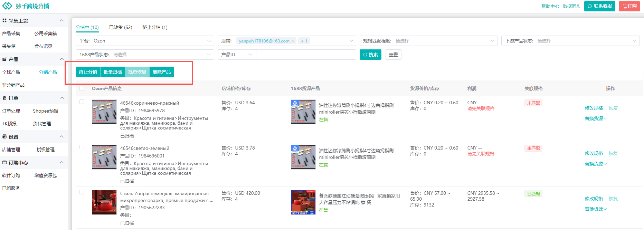Toggle the select-all checkbox in table header
Viewport: 644px width, 230px height.
click(x=82, y=88)
